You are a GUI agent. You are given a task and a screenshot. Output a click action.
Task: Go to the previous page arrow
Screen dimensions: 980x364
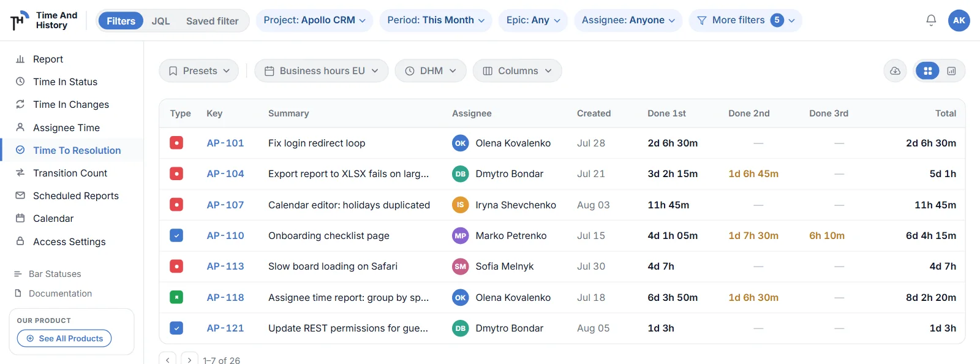167,360
